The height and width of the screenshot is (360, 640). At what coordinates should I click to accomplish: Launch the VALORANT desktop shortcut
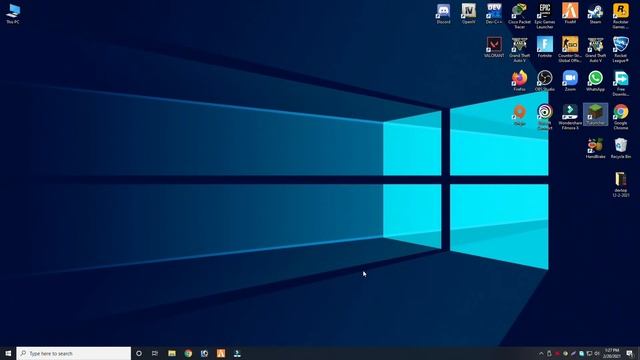[494, 47]
